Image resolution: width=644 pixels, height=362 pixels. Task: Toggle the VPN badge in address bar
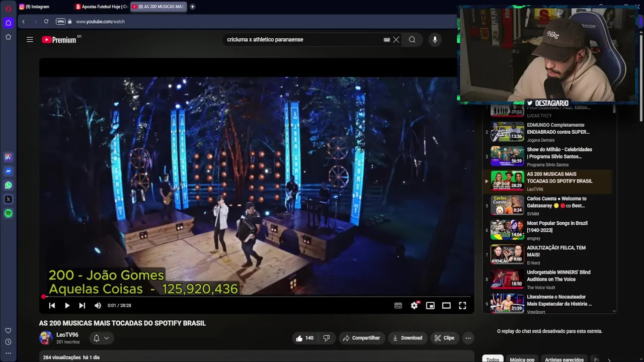click(x=61, y=22)
